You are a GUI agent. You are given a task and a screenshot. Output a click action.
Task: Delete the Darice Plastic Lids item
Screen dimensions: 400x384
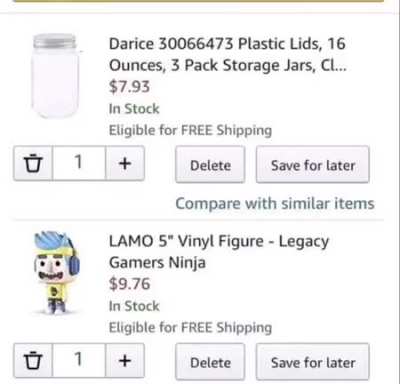pyautogui.click(x=210, y=164)
